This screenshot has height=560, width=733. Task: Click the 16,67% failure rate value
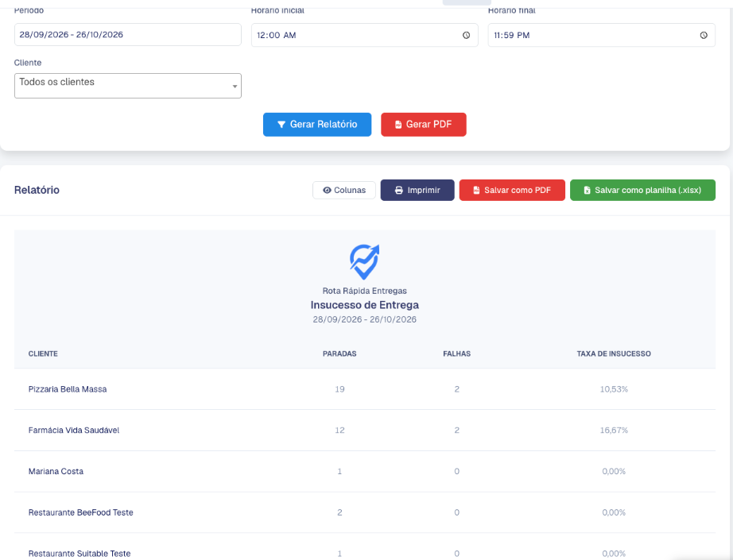(x=614, y=431)
